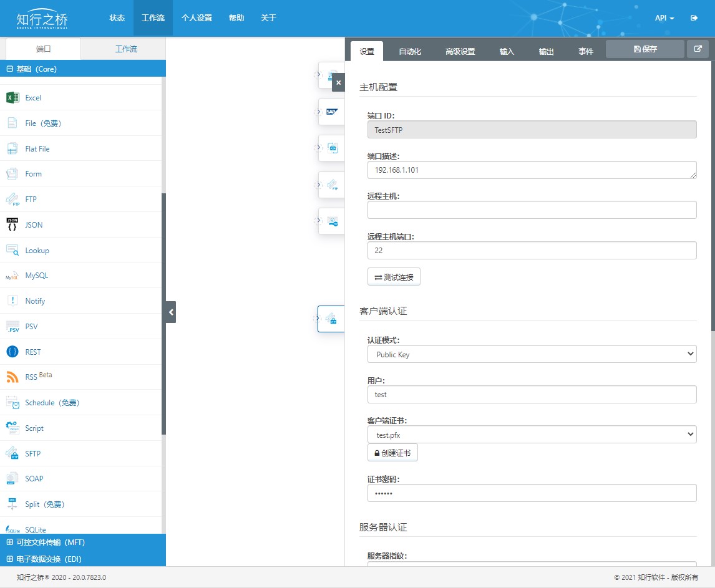This screenshot has height=588, width=715.
Task: Click the MySQL connector icon
Action: click(12, 276)
